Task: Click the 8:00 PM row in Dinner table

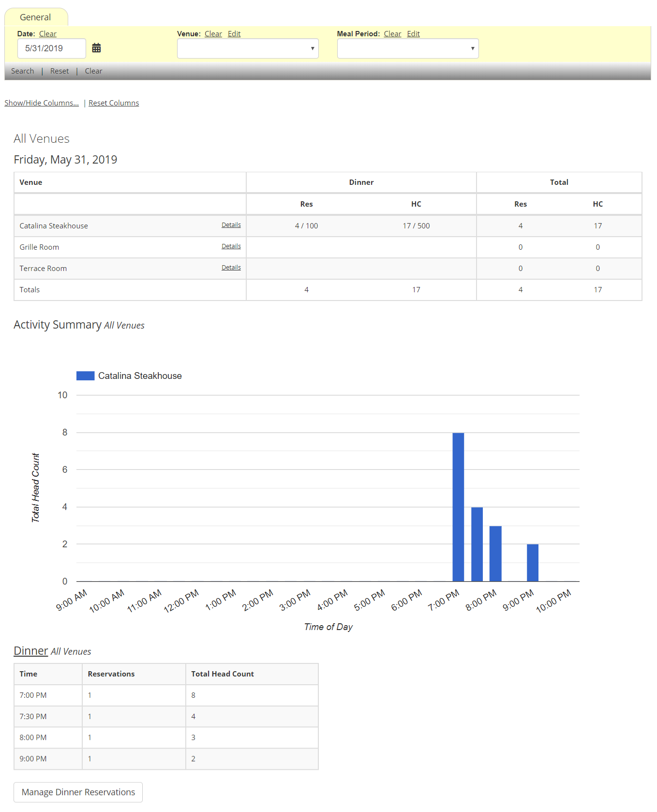Action: (166, 738)
